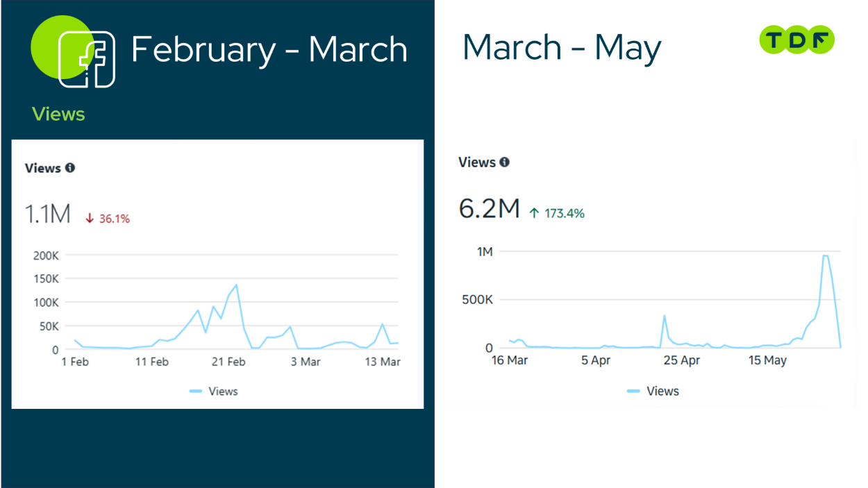
Task: Click the "15 May" date label
Action: pyautogui.click(x=767, y=360)
